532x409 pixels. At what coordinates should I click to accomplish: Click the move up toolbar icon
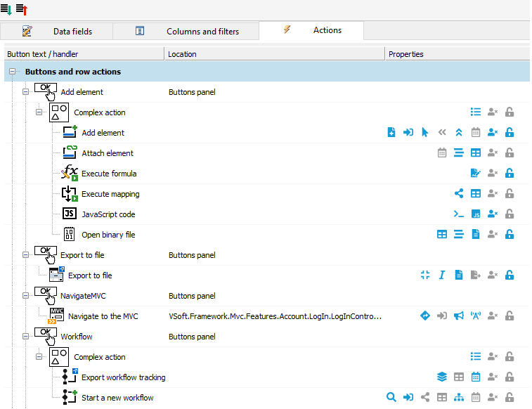tap(22, 9)
